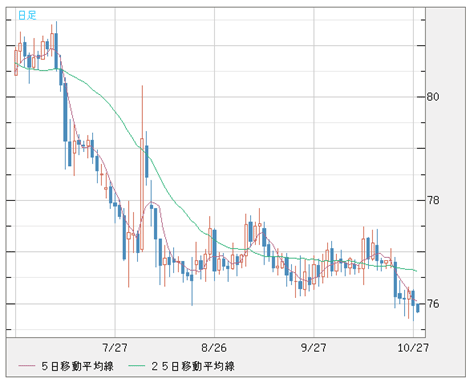Click the long blue candle falling from 80

pyautogui.click(x=65, y=112)
